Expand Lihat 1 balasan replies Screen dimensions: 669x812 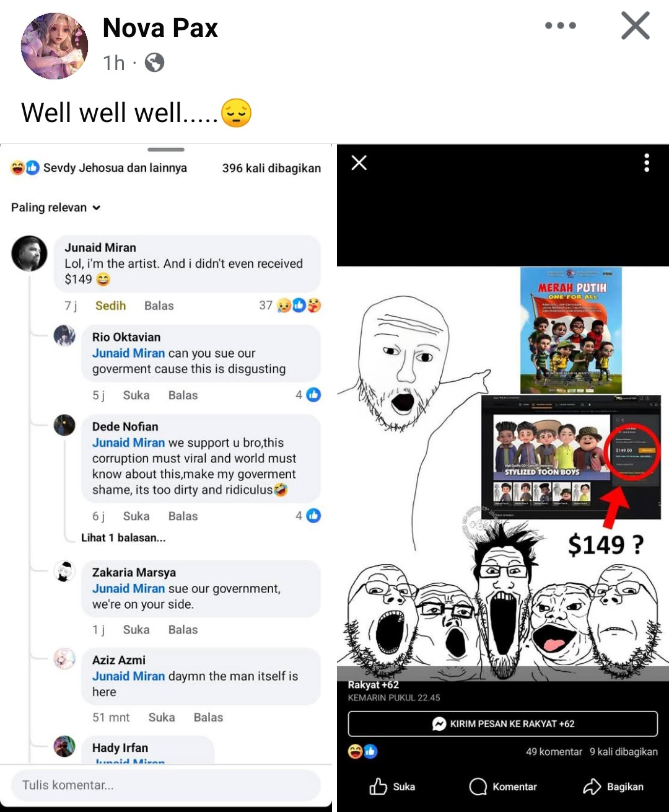(x=123, y=537)
